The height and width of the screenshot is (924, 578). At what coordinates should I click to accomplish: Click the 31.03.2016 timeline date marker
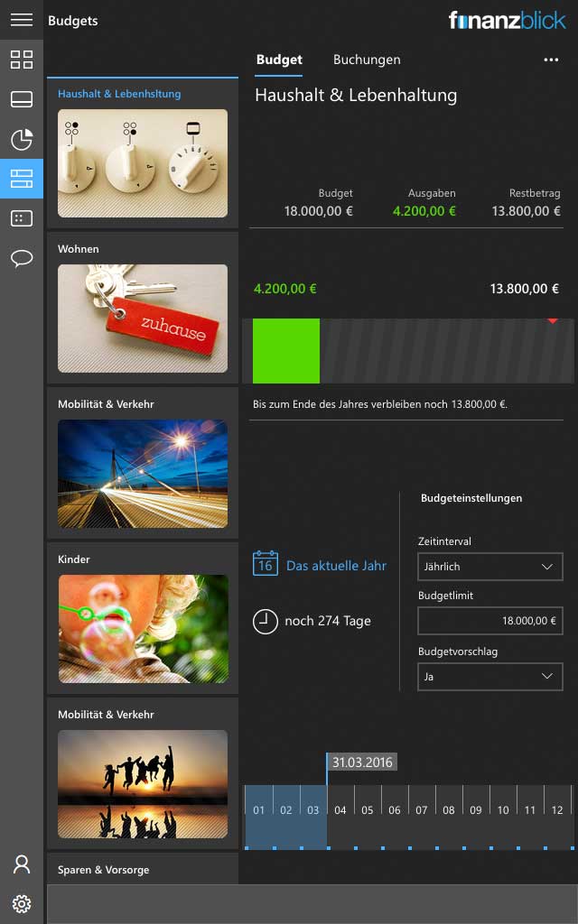362,762
